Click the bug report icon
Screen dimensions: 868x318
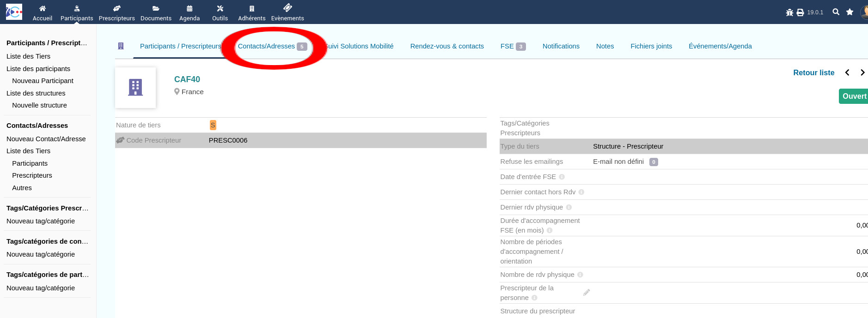click(789, 12)
